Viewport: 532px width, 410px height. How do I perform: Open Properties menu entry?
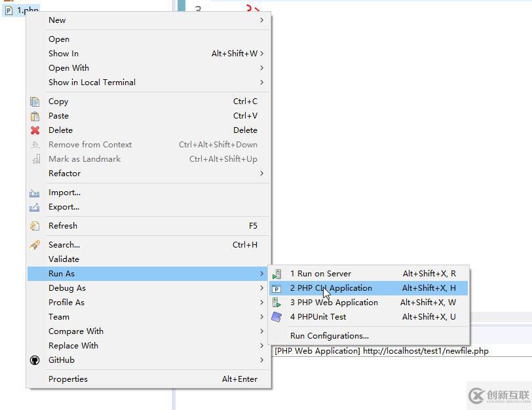click(149, 379)
